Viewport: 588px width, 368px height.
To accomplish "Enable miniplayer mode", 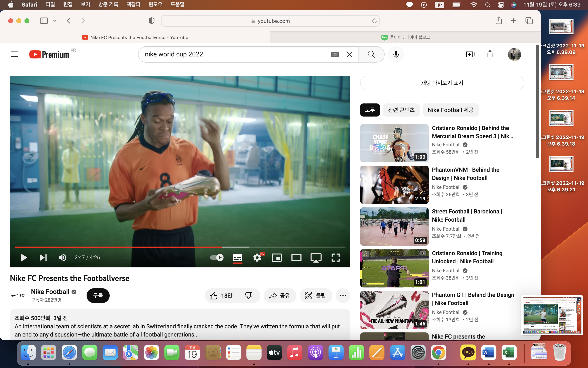I will tap(277, 258).
